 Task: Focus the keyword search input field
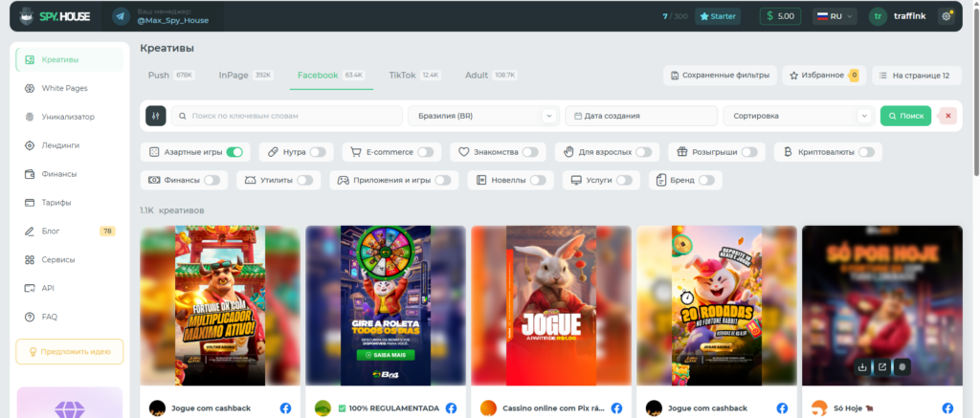pyautogui.click(x=287, y=116)
